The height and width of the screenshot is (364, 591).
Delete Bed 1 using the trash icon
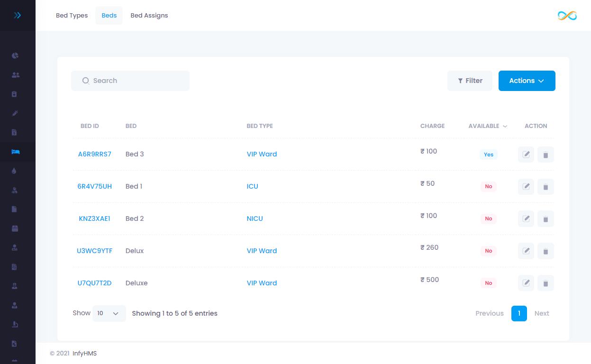tap(546, 186)
